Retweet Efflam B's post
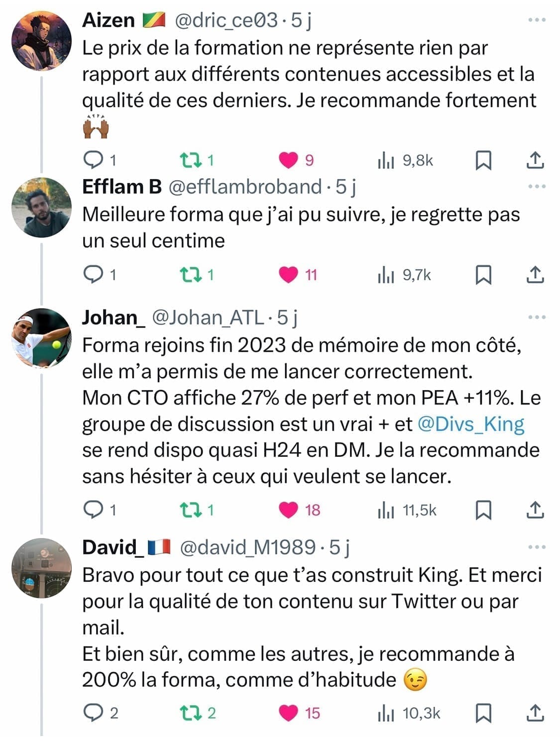Viewport: 560px width, 746px height. click(190, 275)
